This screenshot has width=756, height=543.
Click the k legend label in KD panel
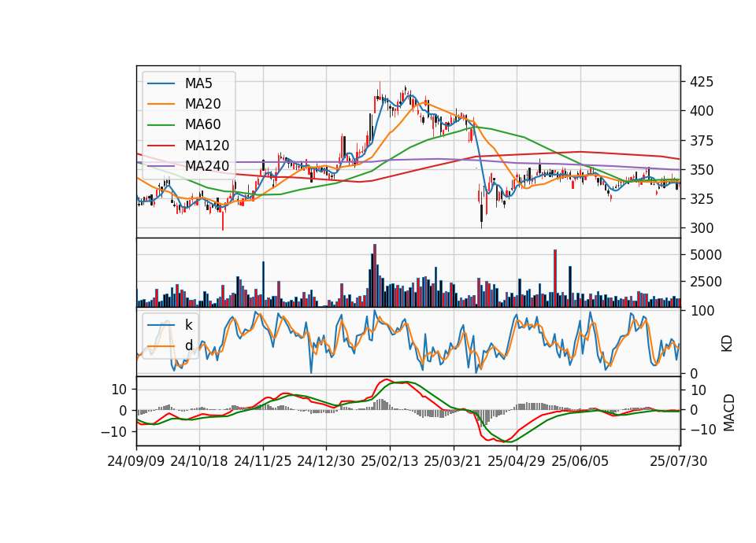[x=188, y=325]
